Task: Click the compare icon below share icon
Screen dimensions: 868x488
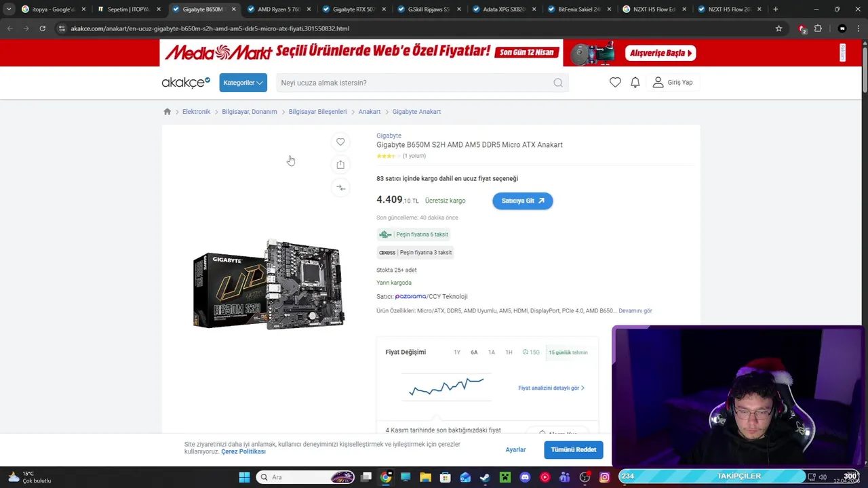Action: click(x=340, y=188)
